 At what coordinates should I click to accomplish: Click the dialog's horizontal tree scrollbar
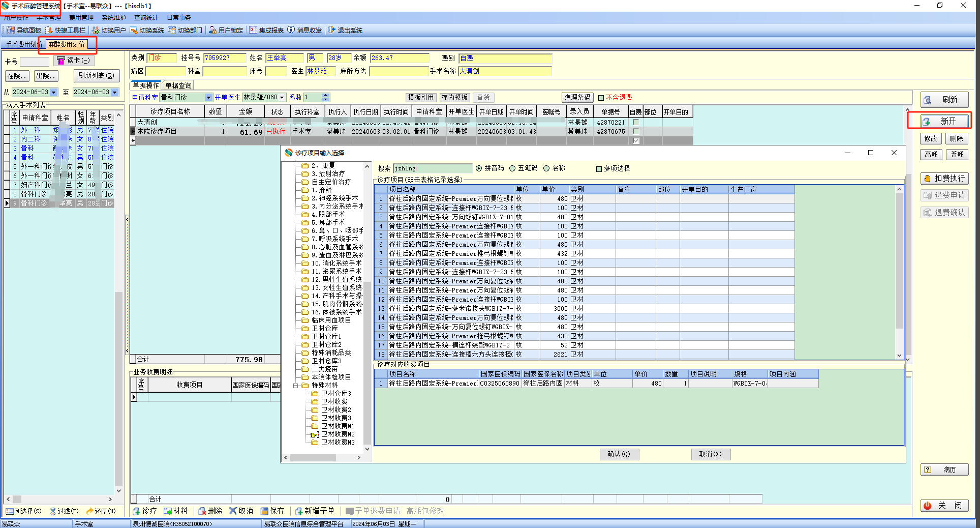(322, 457)
